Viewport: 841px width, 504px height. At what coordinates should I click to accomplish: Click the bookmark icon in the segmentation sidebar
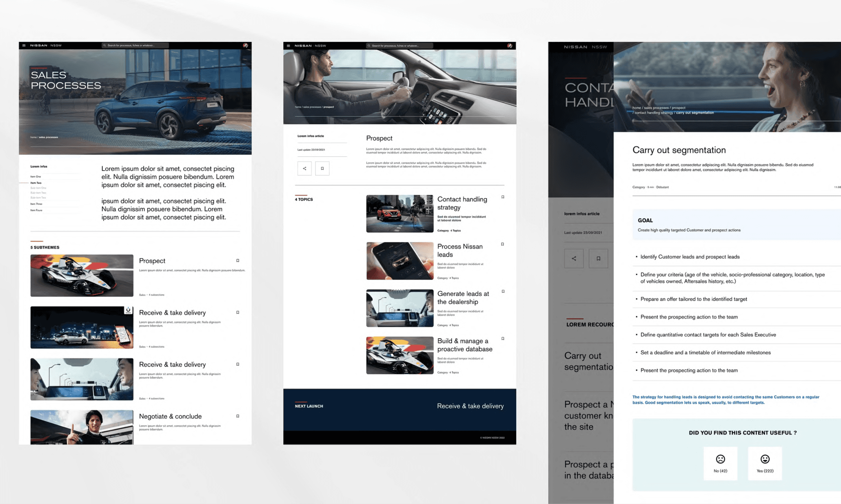pos(598,258)
